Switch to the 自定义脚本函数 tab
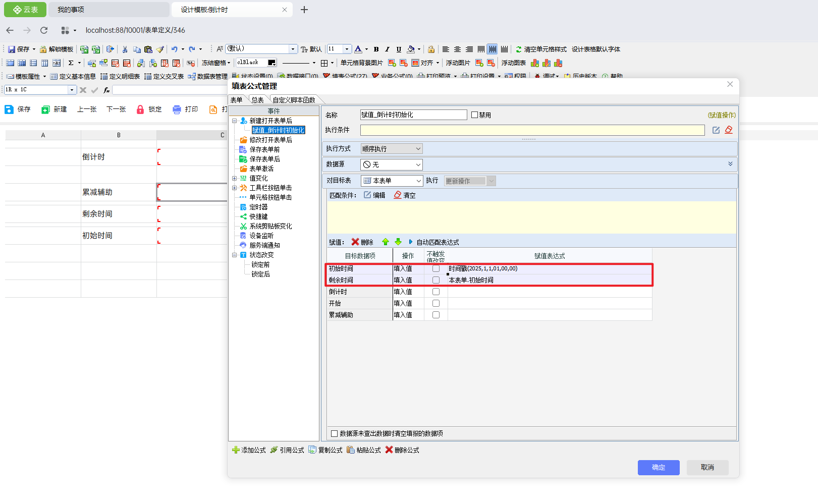 coord(294,100)
